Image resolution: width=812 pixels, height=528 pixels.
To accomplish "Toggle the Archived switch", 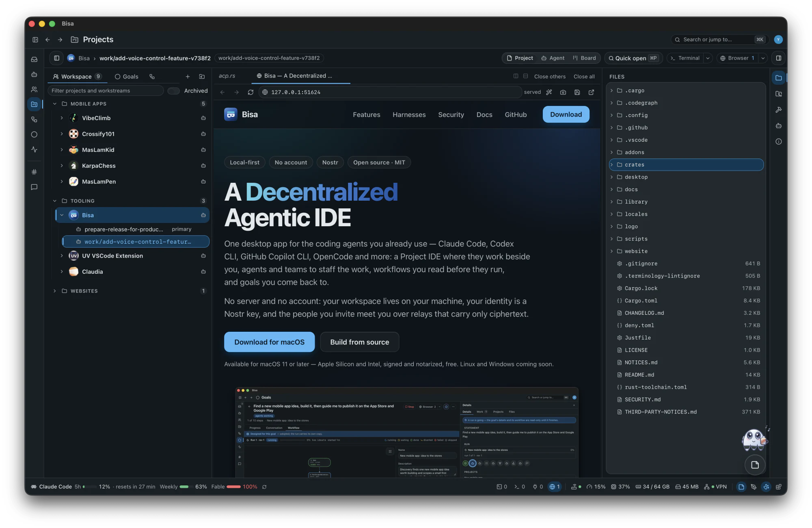I will [x=174, y=91].
